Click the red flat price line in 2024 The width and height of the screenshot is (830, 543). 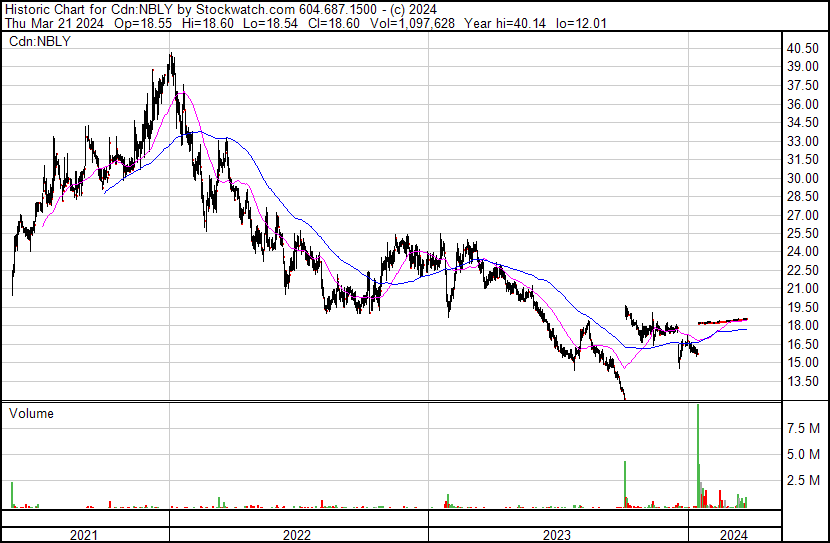(x=723, y=321)
